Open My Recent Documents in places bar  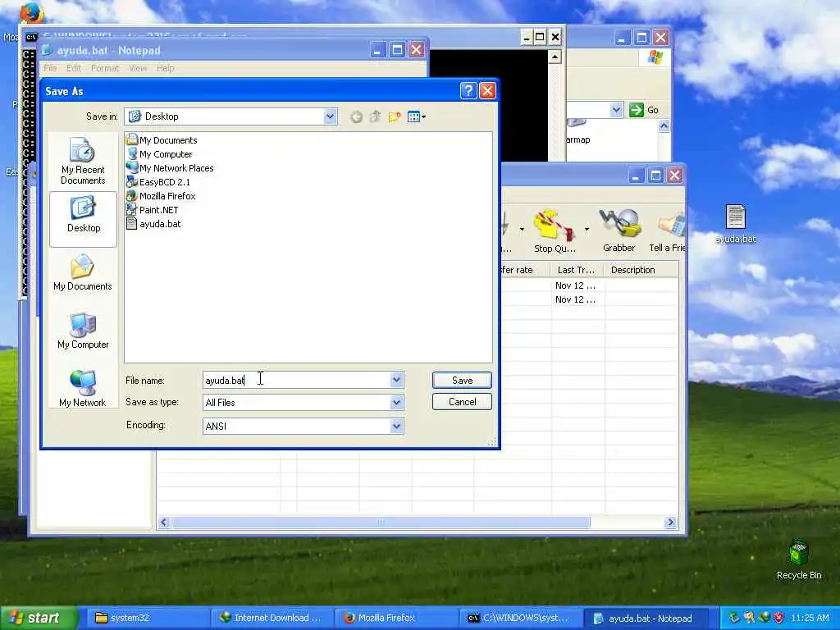click(83, 161)
